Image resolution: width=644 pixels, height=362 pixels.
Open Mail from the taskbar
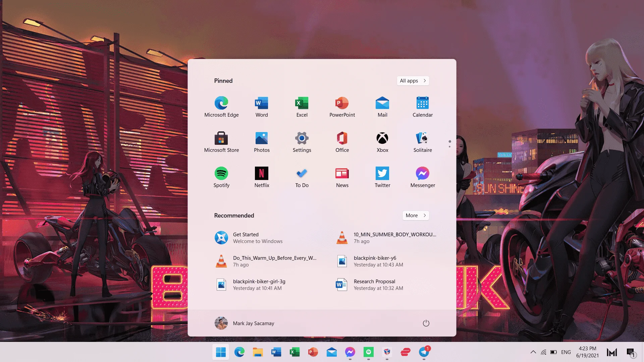pyautogui.click(x=331, y=352)
